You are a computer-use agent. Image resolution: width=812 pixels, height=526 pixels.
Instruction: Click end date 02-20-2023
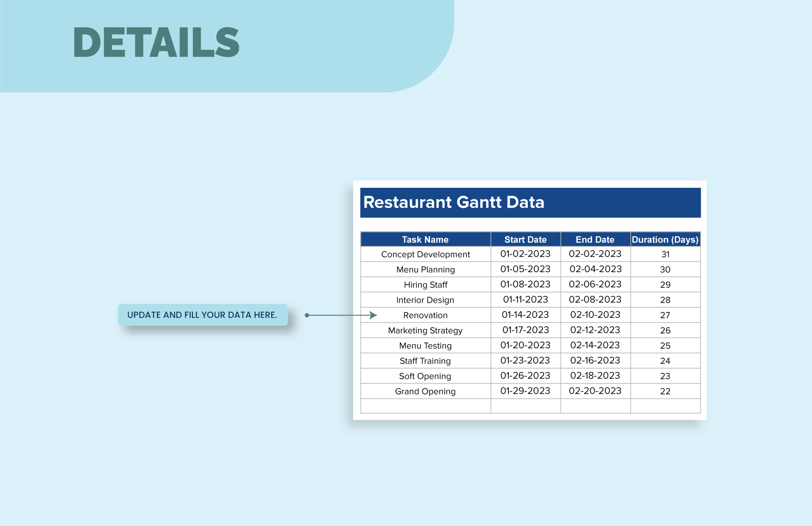coord(595,391)
